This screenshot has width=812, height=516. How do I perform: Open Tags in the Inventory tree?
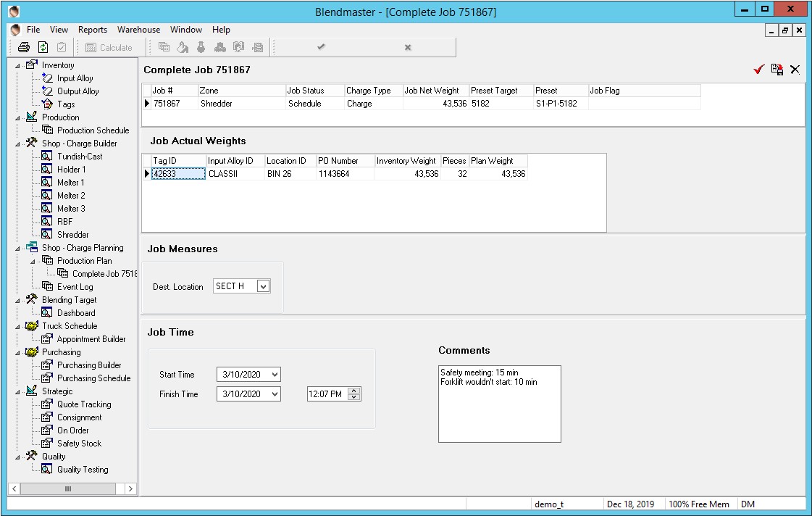[66, 104]
